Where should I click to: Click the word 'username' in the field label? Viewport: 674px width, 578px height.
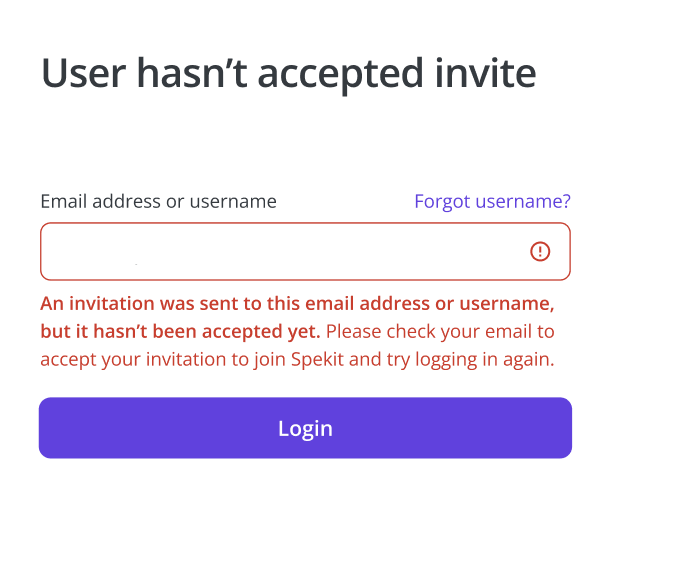click(x=233, y=202)
